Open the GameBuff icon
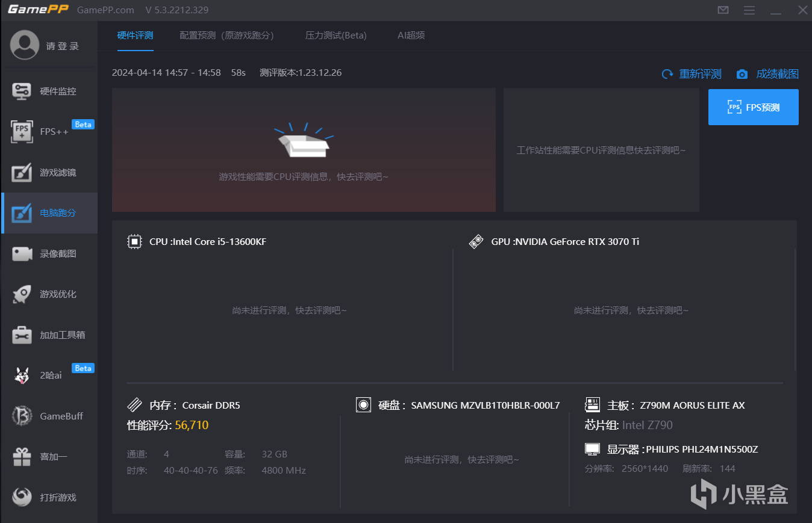This screenshot has width=812, height=523. [22, 416]
